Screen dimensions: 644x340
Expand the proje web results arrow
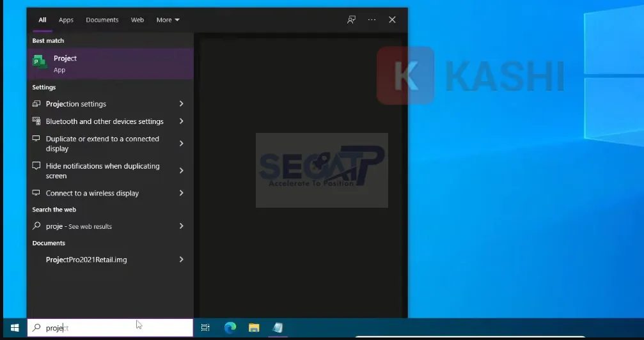pos(181,226)
